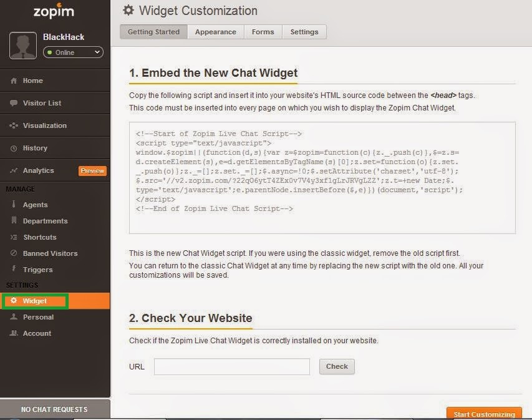Image resolution: width=532 pixels, height=420 pixels.
Task: Click the Check button
Action: coord(337,367)
